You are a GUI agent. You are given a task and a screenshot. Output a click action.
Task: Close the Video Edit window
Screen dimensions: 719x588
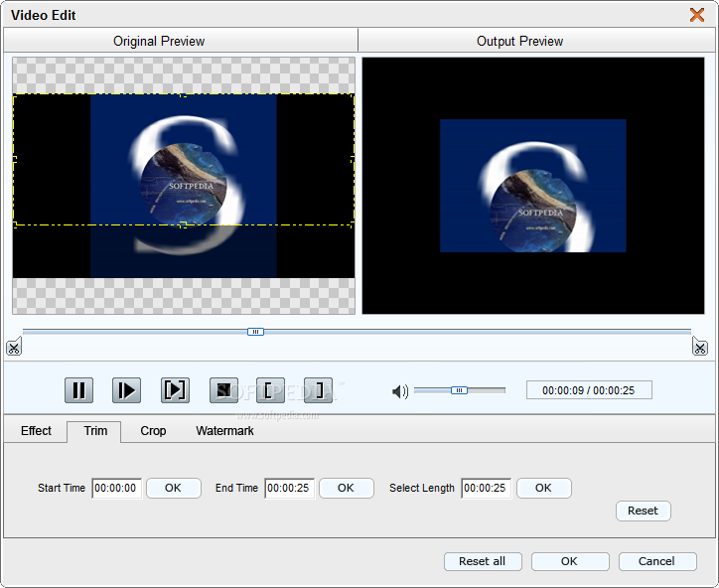click(697, 15)
